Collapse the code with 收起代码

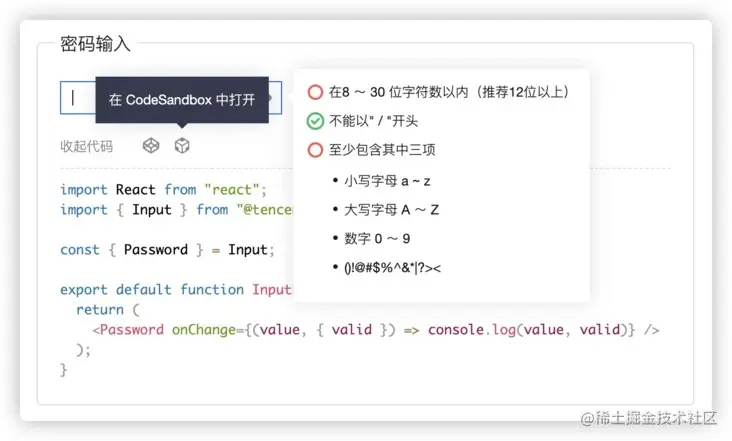(86, 146)
